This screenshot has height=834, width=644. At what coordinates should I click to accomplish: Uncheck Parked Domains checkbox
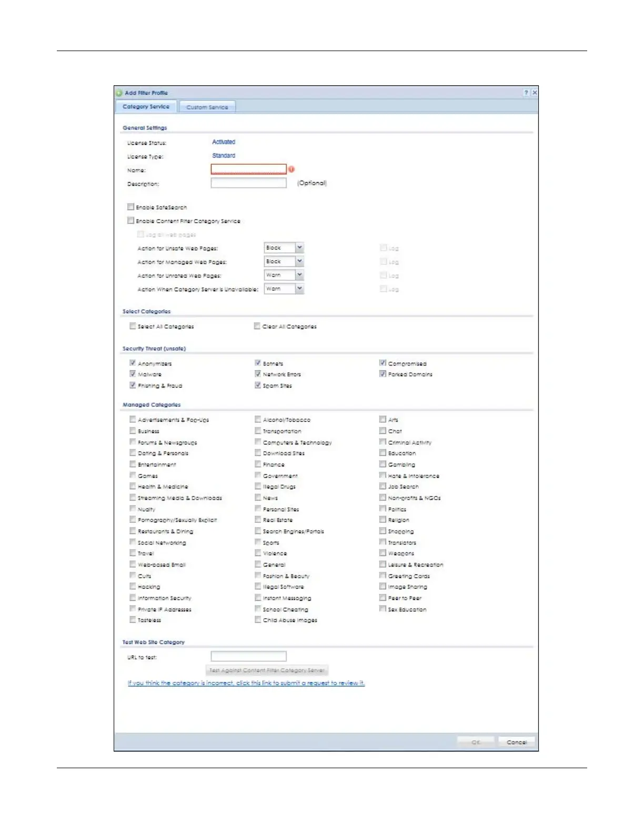point(383,374)
